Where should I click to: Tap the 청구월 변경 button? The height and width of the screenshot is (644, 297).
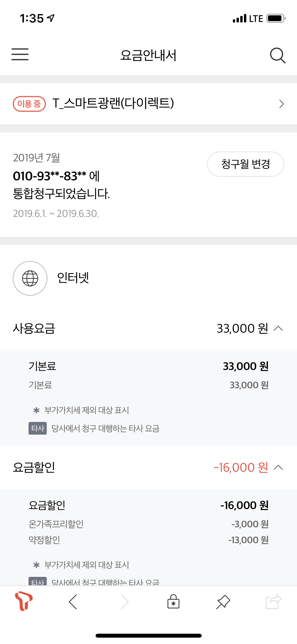(x=246, y=164)
